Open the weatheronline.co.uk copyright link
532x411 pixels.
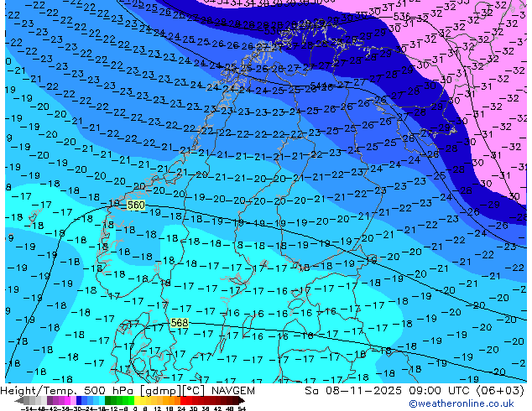point(462,403)
